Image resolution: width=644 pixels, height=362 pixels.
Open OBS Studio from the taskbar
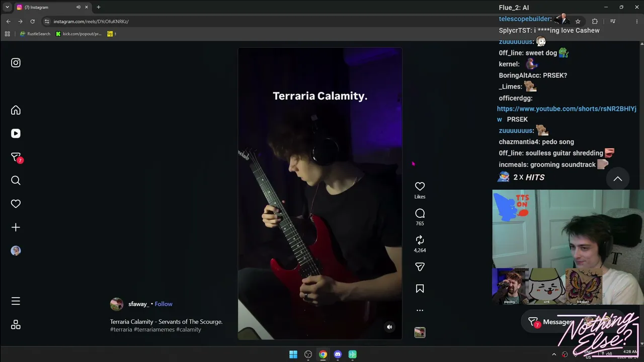pos(308,354)
